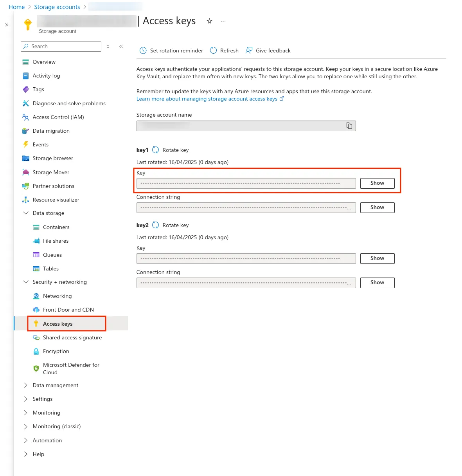Screen dimensions: 462x476
Task: Expand the Data management section
Action: point(26,385)
